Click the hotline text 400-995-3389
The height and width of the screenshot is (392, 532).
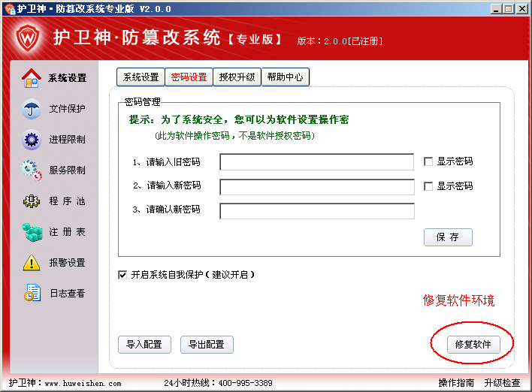[x=245, y=383]
